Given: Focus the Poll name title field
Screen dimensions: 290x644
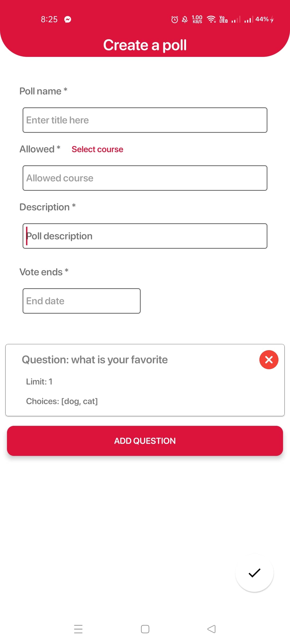Looking at the screenshot, I should coord(145,120).
